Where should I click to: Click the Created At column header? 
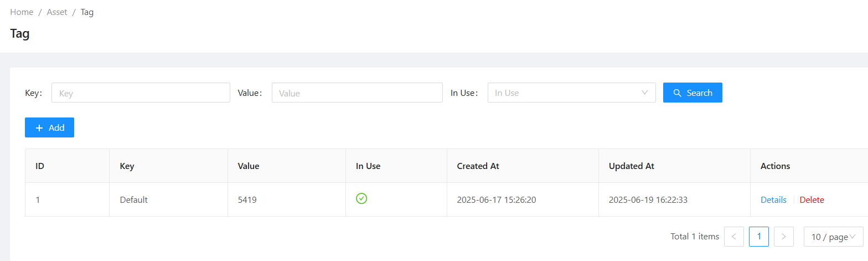pos(478,166)
